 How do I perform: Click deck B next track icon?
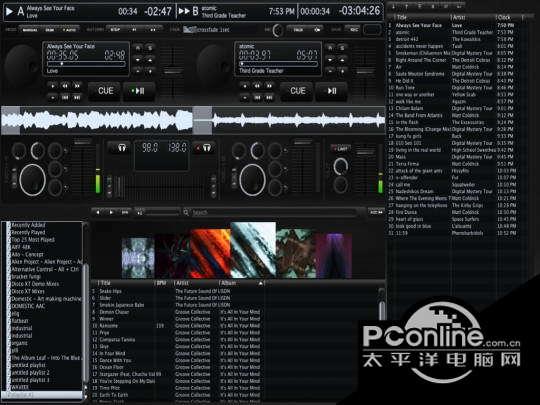click(269, 97)
